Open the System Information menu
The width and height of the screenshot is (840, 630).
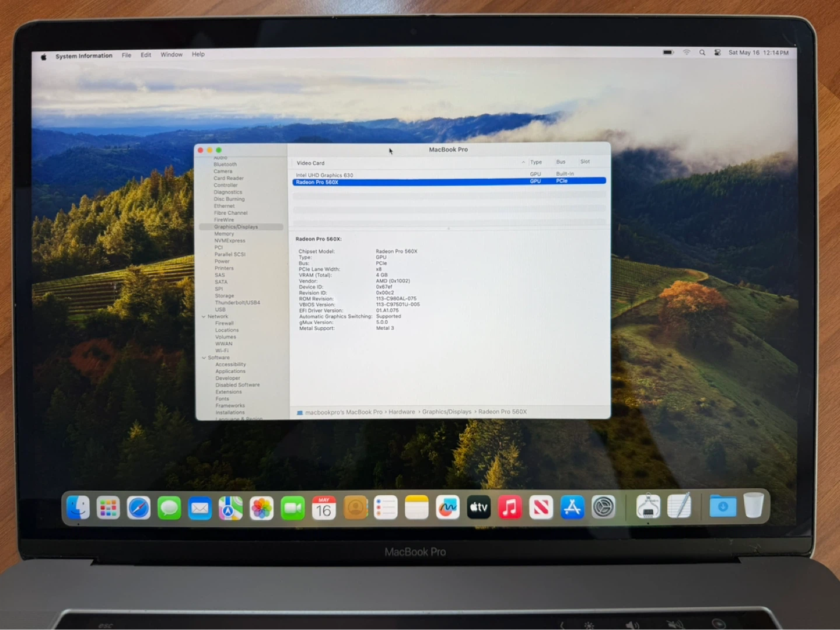click(x=84, y=56)
